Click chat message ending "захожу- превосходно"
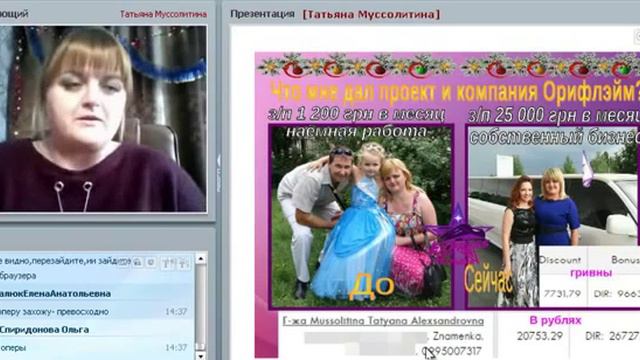 [x=54, y=312]
